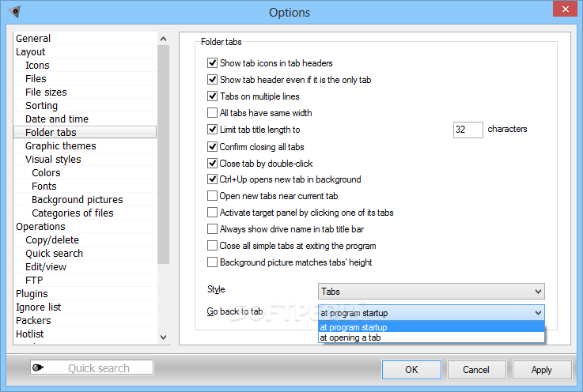Open the Icons settings page
The width and height of the screenshot is (583, 392).
(85, 65)
